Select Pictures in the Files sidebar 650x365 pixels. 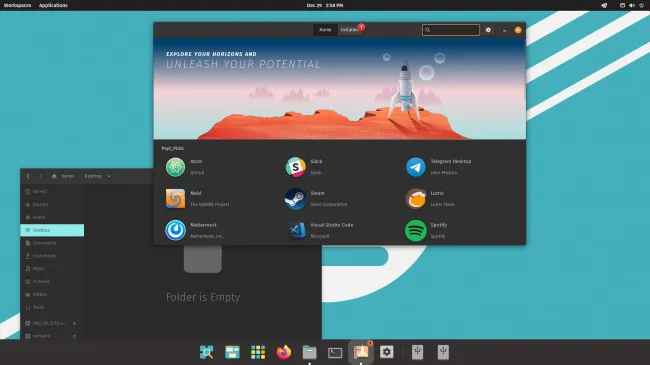pos(52,282)
